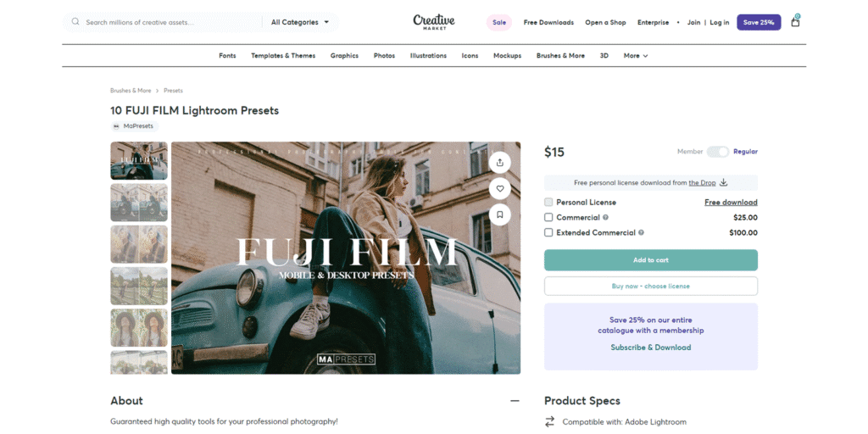The width and height of the screenshot is (868, 434).
Task: Select the second preview thumbnail
Action: pyautogui.click(x=139, y=203)
